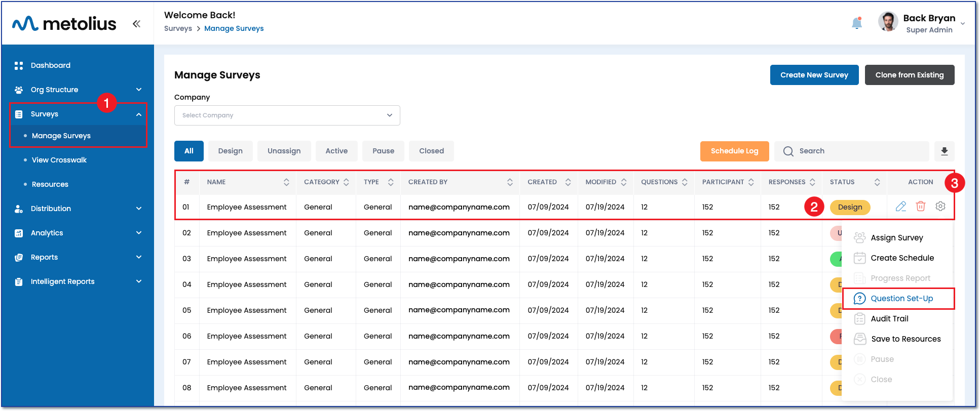
Task: Switch to the Active filter tab
Action: point(336,151)
